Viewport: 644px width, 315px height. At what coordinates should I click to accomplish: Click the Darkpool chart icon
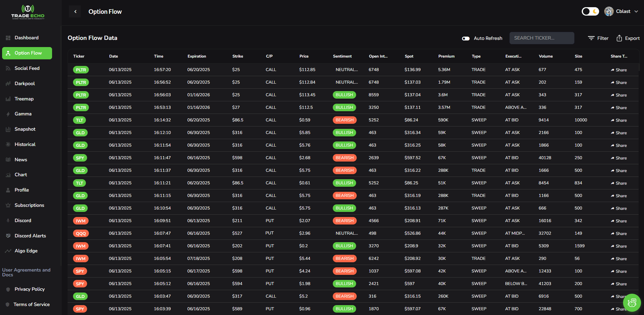click(8, 84)
